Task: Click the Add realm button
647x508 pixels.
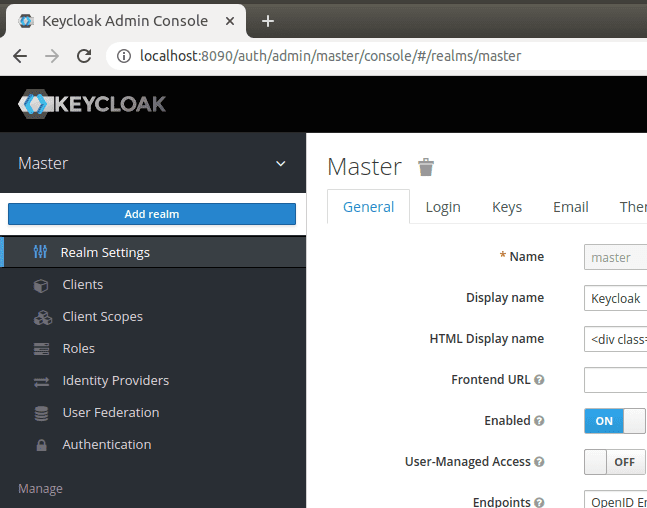Action: pyautogui.click(x=152, y=214)
